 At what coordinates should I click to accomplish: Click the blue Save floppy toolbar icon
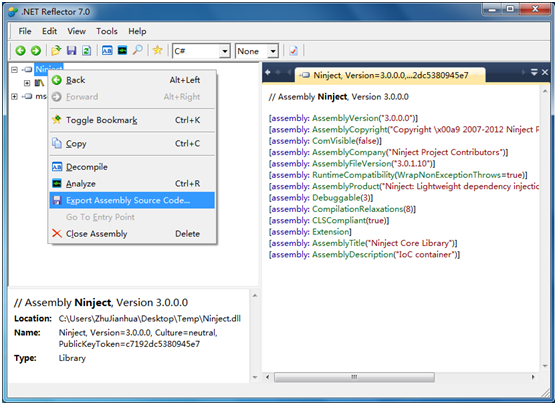point(71,51)
